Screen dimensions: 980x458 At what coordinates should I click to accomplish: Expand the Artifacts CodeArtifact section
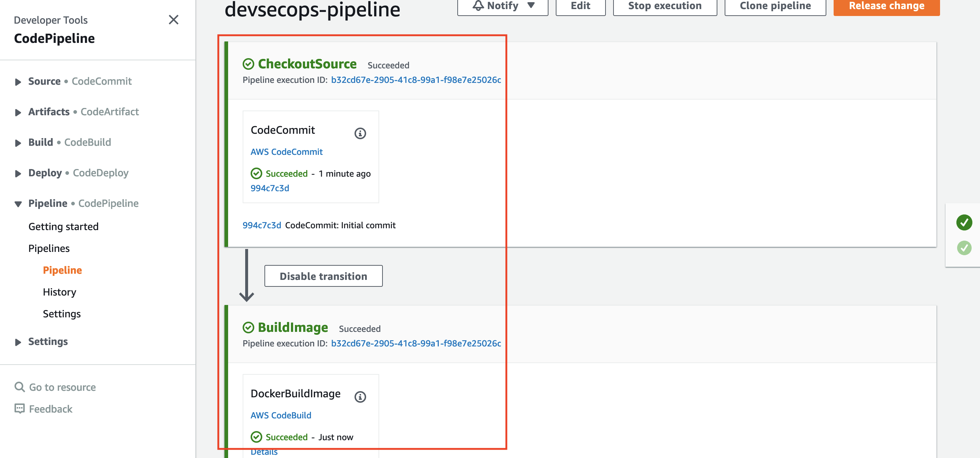tap(18, 112)
